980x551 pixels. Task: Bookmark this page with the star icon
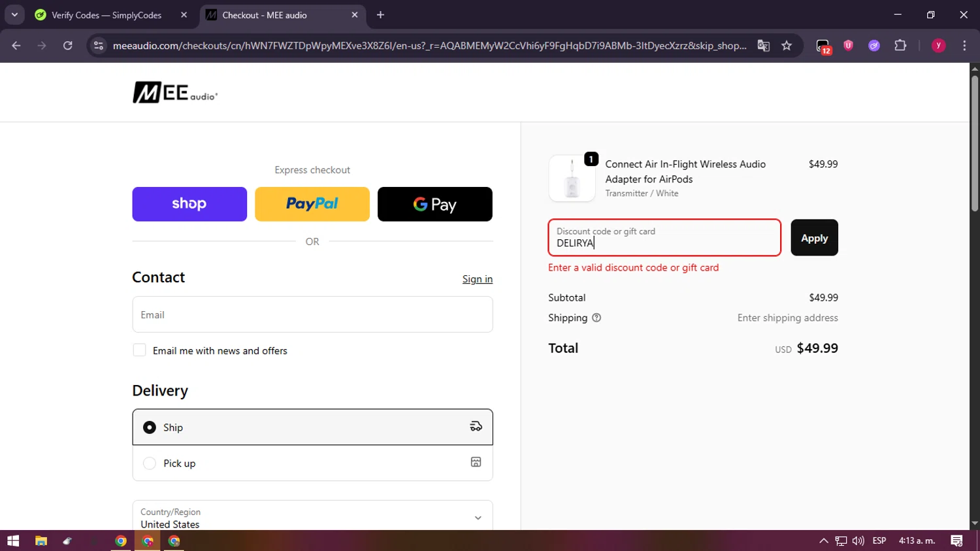pyautogui.click(x=787, y=45)
